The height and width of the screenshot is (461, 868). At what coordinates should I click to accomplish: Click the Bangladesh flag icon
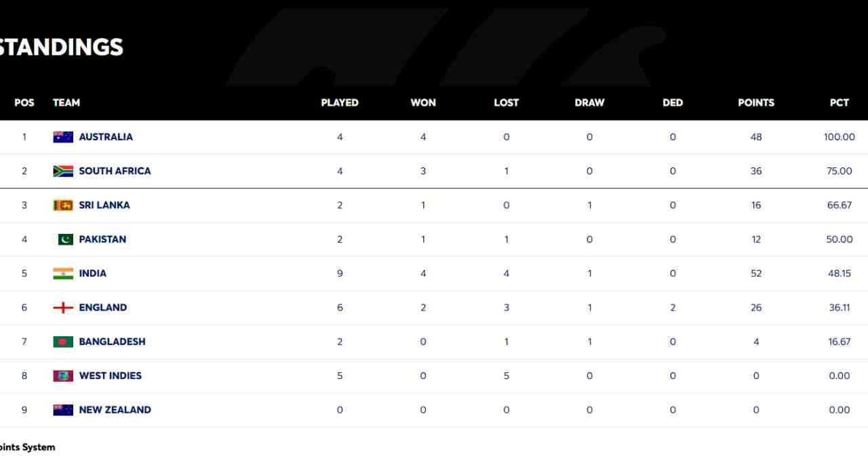point(63,342)
